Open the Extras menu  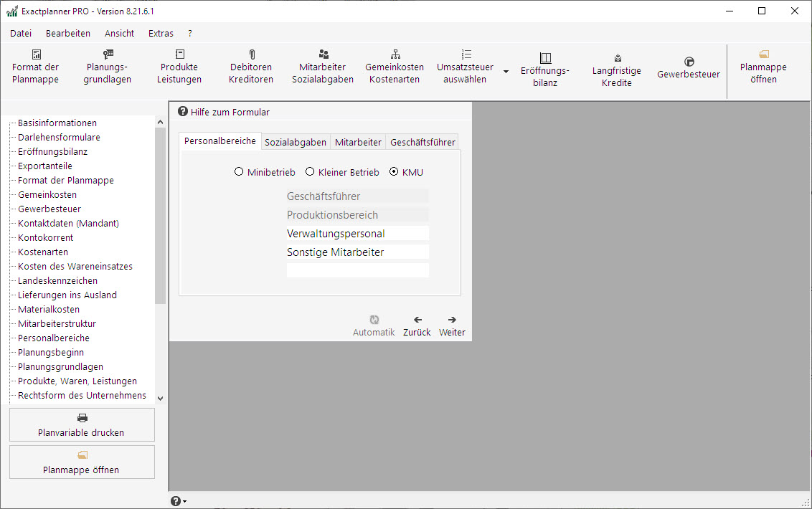pos(161,33)
